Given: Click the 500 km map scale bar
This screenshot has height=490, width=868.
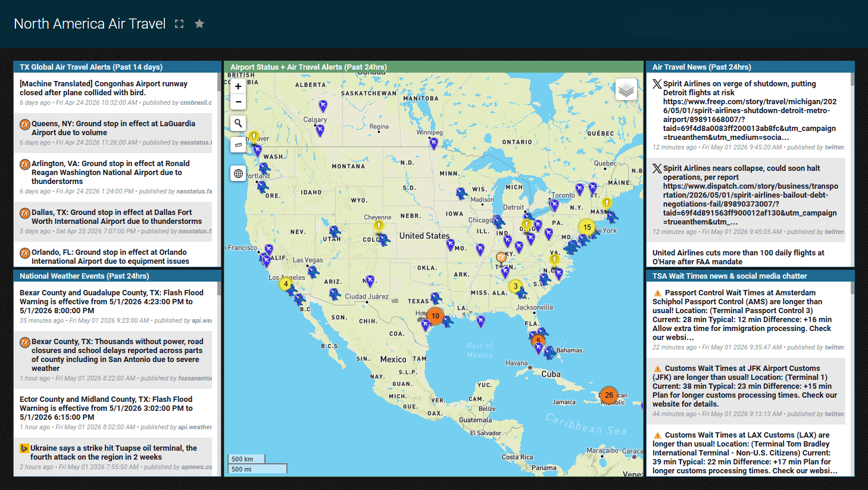Looking at the screenshot, I should (x=246, y=459).
